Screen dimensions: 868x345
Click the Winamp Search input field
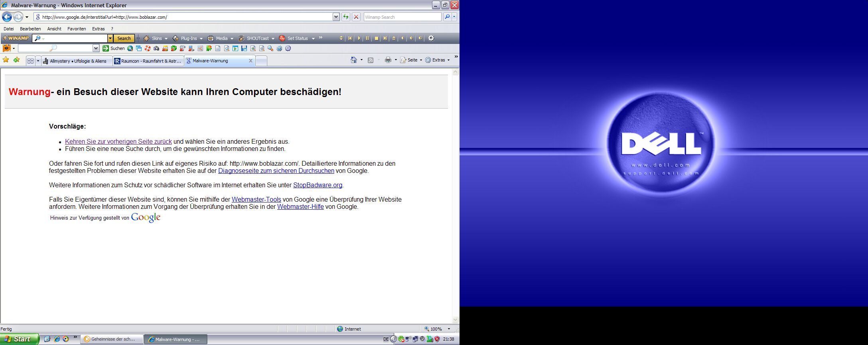pos(402,17)
